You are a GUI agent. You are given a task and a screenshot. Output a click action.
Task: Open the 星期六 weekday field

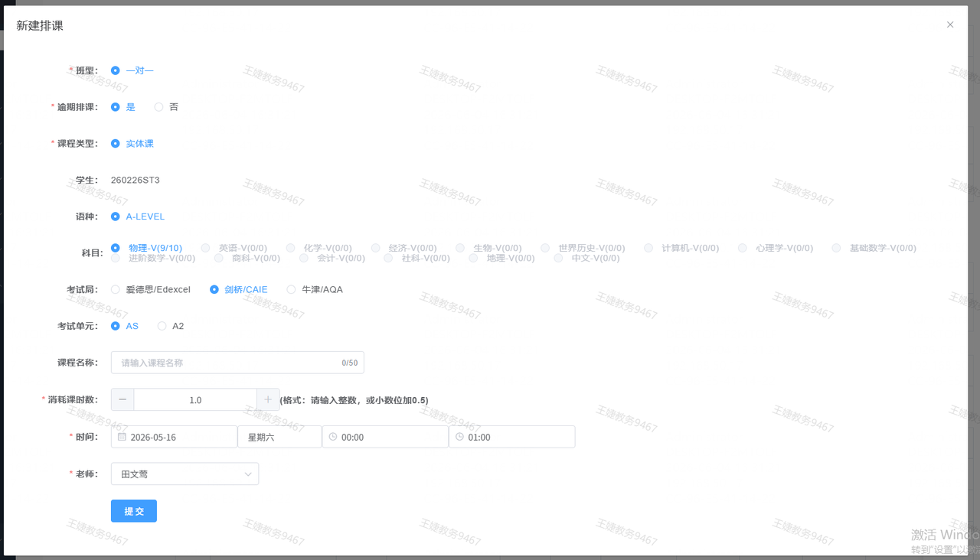pyautogui.click(x=279, y=437)
